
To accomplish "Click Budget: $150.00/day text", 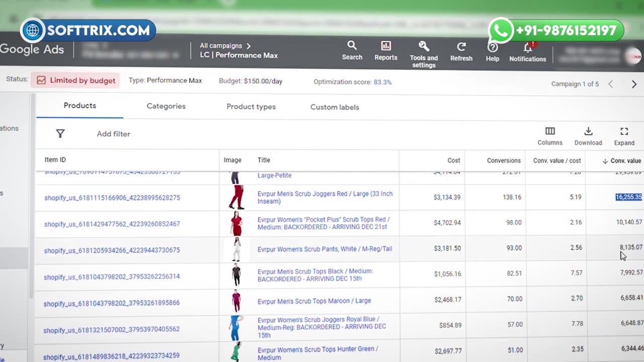I will (251, 81).
